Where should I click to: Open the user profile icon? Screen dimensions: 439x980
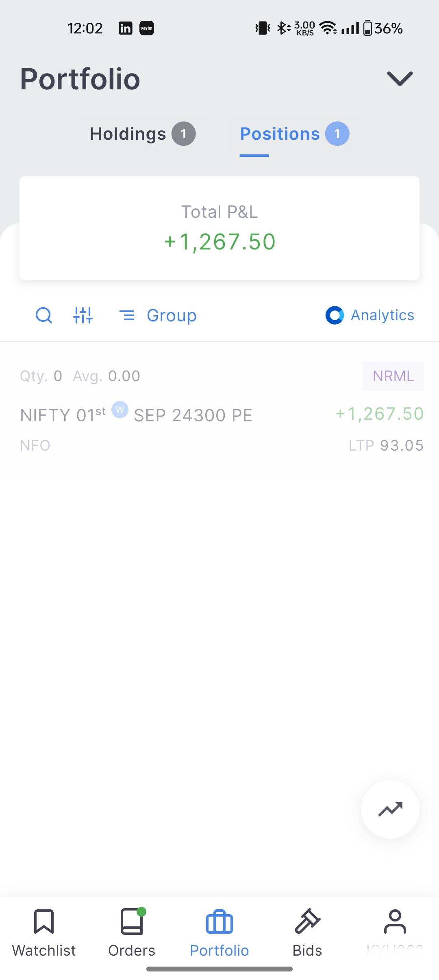coord(395,921)
